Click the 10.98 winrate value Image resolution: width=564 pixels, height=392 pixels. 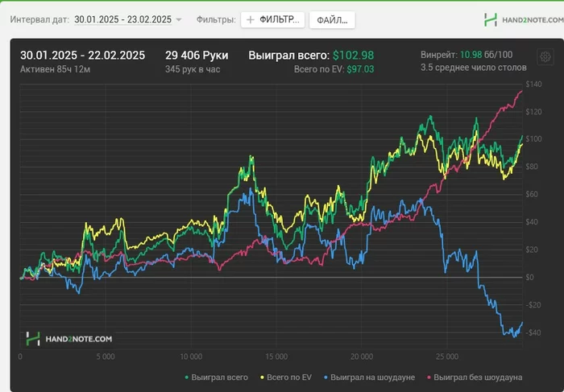pos(471,55)
